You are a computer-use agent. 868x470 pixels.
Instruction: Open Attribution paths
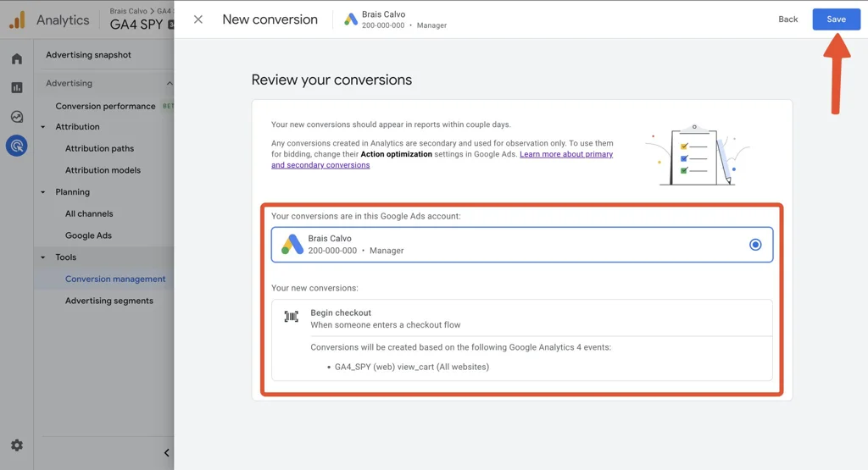point(100,148)
